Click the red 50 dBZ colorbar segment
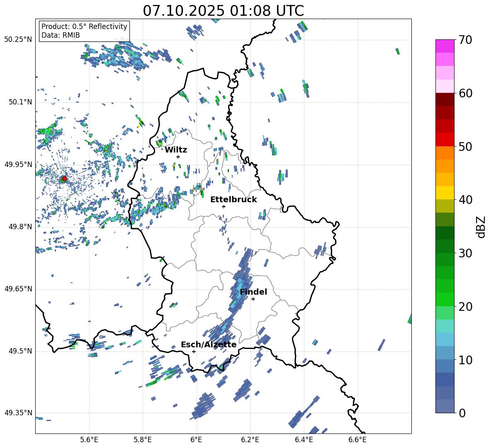The width and height of the screenshot is (491, 448). (x=445, y=140)
